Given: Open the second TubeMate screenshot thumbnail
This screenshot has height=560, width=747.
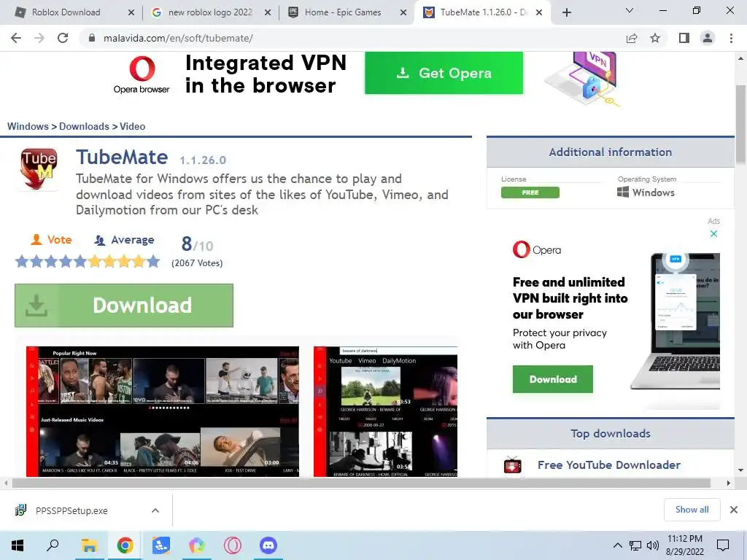Looking at the screenshot, I should 385,411.
